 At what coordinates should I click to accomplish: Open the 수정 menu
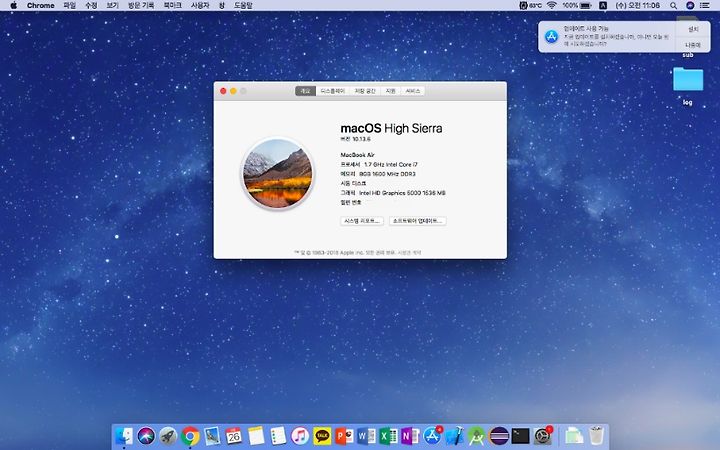91,6
